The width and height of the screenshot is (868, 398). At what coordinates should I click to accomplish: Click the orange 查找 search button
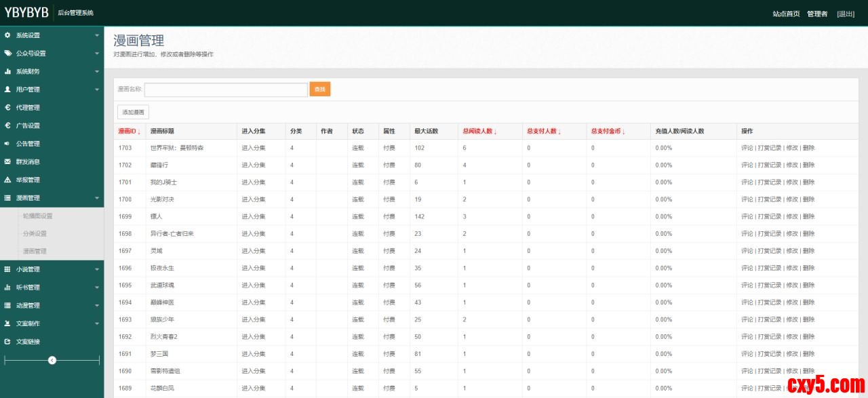(320, 89)
